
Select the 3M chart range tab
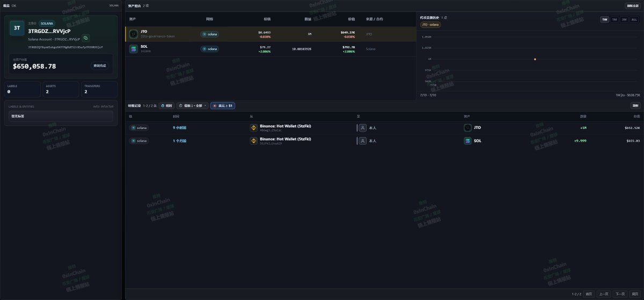[x=624, y=19]
